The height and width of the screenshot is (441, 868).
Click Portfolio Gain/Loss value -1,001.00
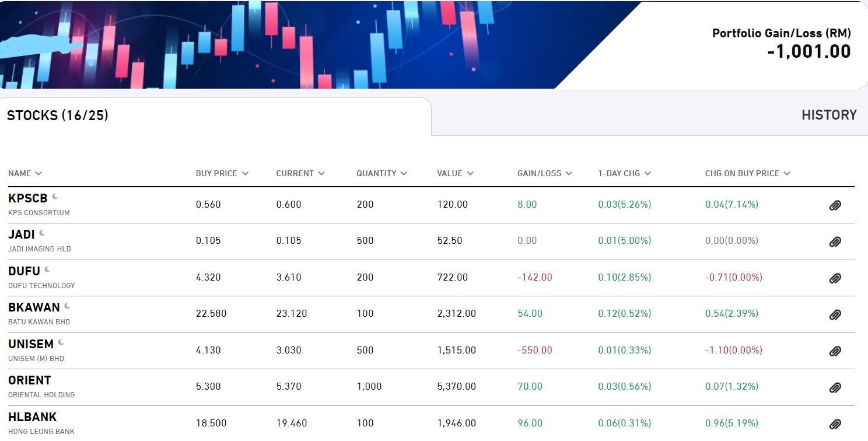[x=809, y=51]
